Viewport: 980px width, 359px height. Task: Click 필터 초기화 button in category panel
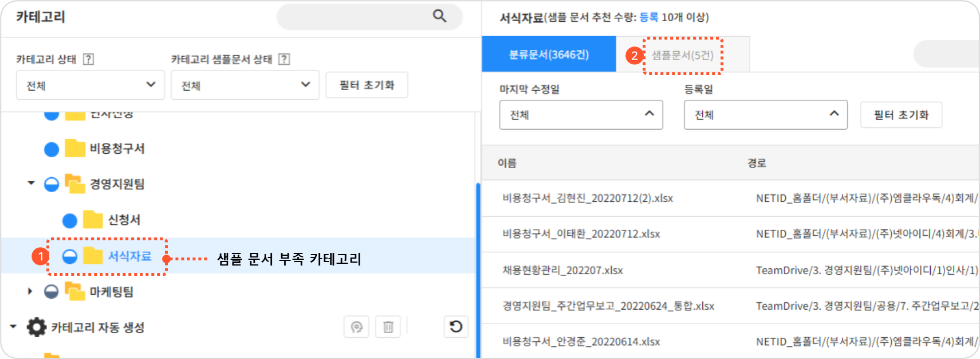coord(367,85)
